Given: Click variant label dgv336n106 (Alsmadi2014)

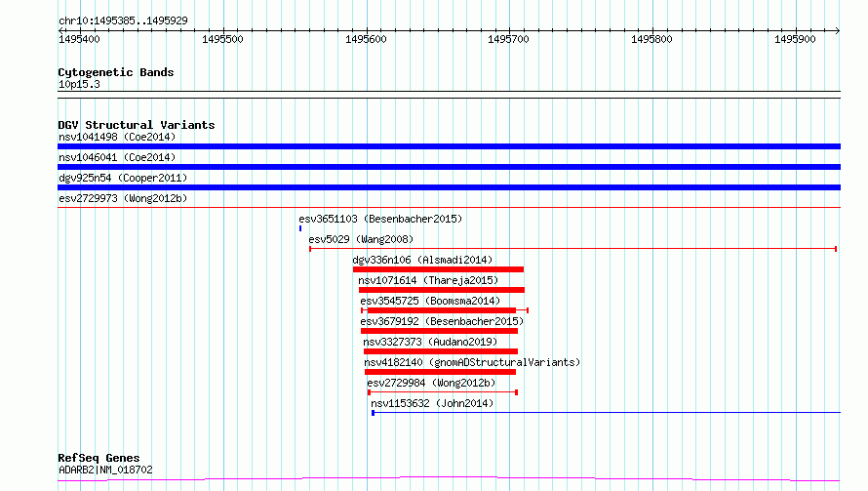Looking at the screenshot, I should (x=422, y=260).
